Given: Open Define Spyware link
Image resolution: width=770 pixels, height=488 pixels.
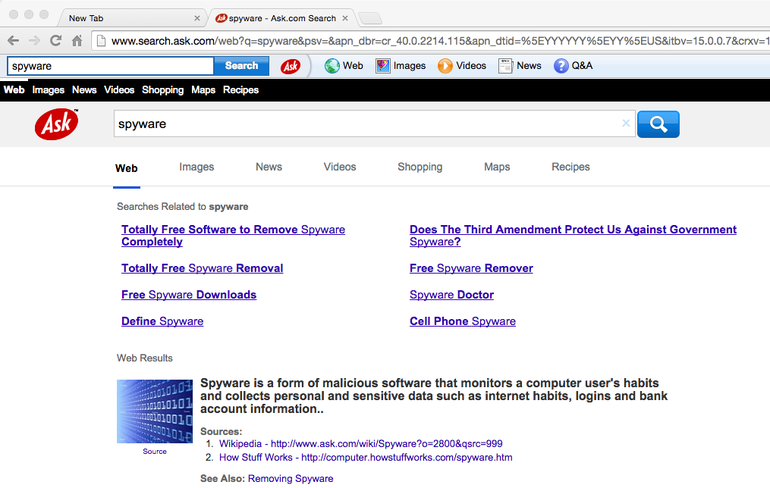Looking at the screenshot, I should tap(163, 322).
